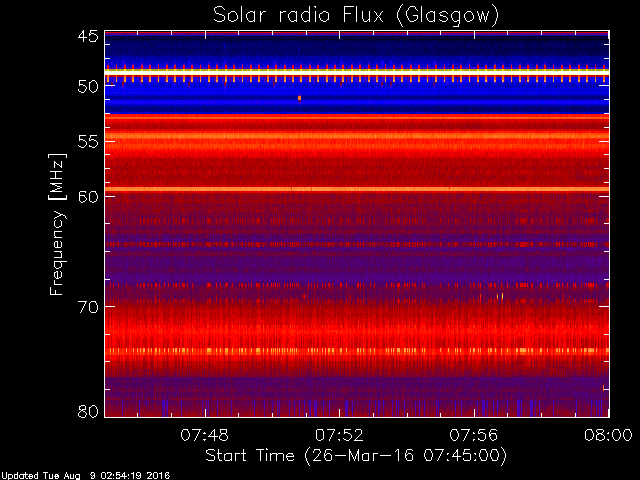Click the '55' frequency tick label
This screenshot has height=480, width=640.
88,142
